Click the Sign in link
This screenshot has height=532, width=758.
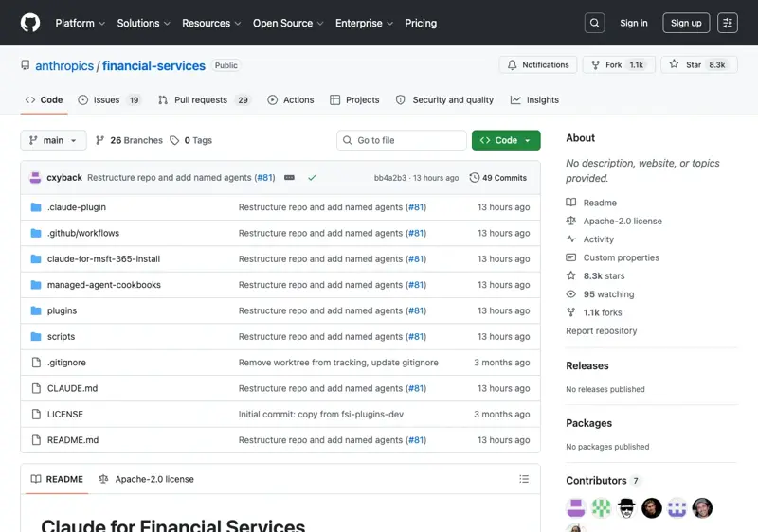633,23
